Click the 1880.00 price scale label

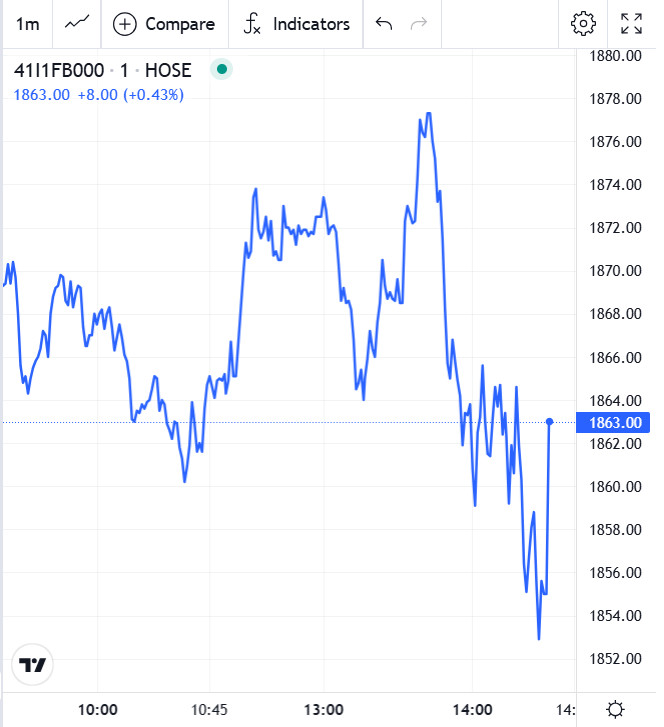point(616,56)
